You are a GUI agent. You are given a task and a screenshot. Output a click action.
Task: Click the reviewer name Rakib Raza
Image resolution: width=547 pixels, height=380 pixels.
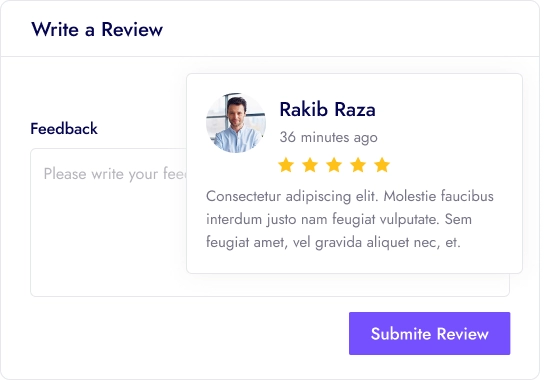328,109
